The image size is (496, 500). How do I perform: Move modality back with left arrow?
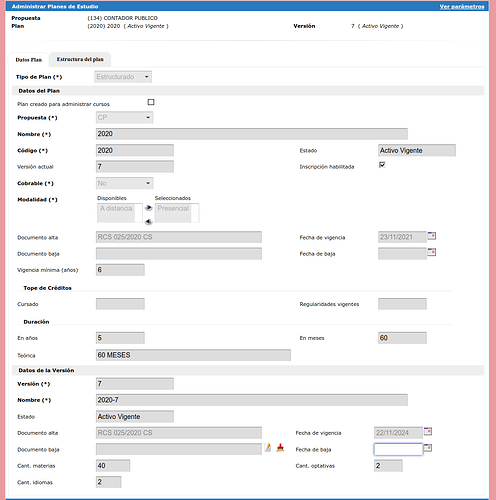point(149,221)
